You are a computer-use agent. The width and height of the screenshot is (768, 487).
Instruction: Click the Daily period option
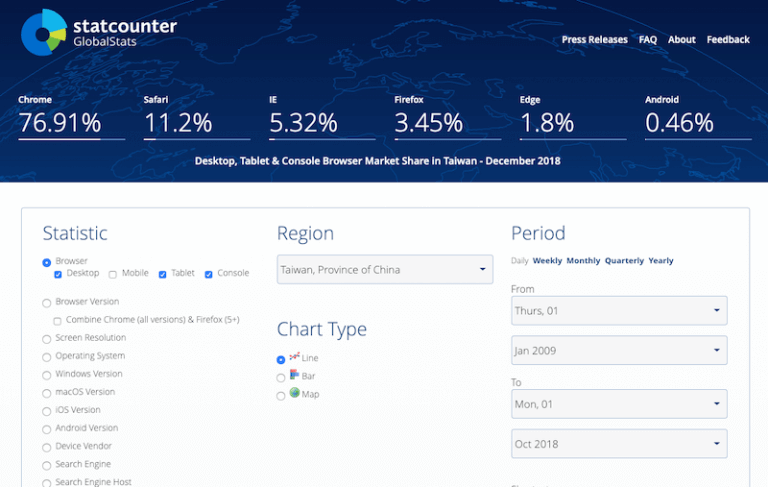[519, 261]
